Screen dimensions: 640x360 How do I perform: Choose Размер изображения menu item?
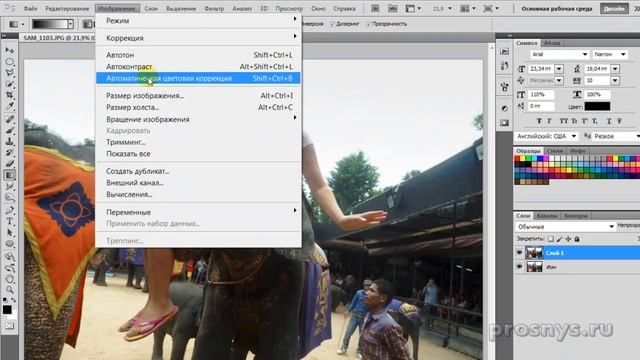tap(198, 96)
